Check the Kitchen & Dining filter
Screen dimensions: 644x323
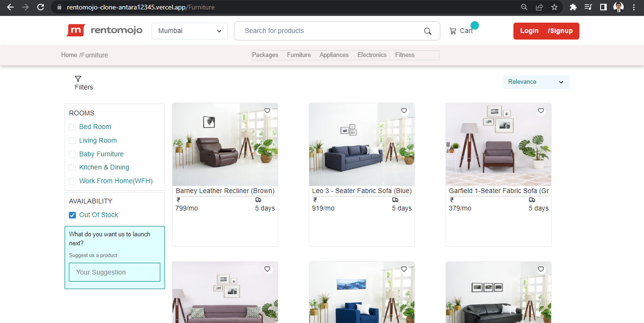(72, 168)
